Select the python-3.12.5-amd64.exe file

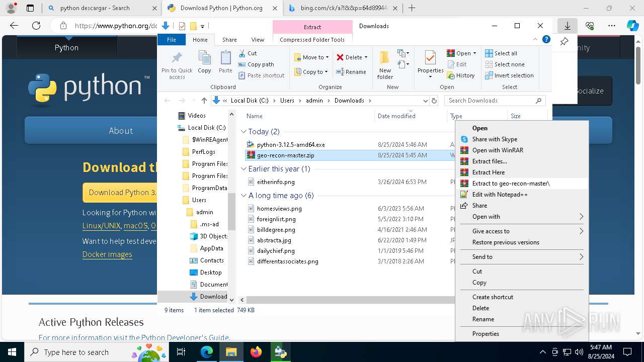pyautogui.click(x=291, y=145)
